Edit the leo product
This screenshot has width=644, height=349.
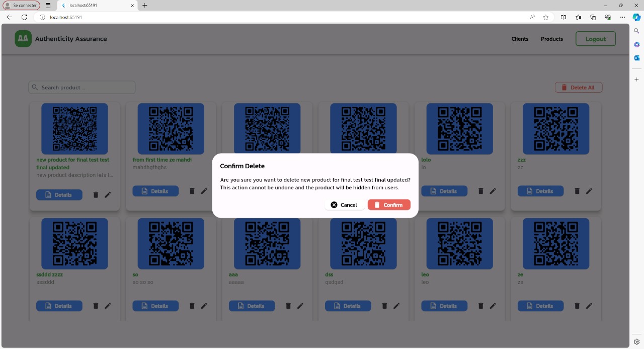(x=493, y=306)
